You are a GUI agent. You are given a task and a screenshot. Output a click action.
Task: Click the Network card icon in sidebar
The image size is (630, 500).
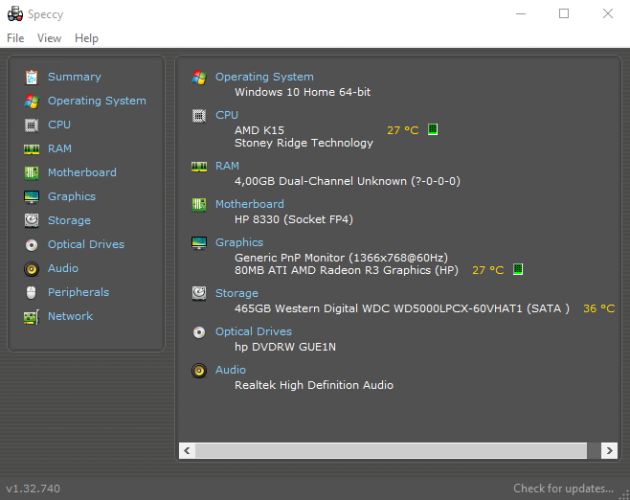tap(31, 317)
